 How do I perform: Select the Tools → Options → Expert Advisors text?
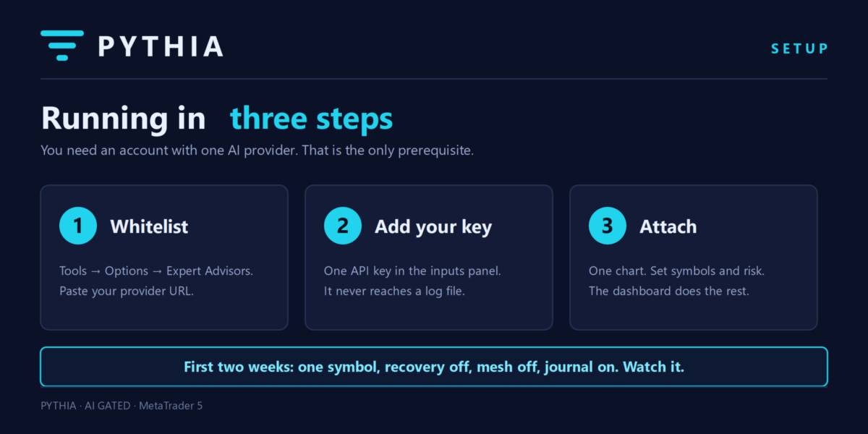156,271
